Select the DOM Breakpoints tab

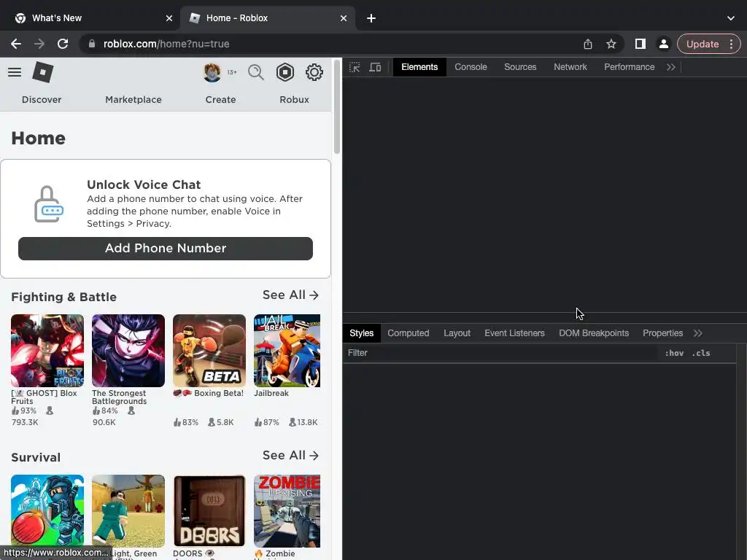[x=594, y=333]
